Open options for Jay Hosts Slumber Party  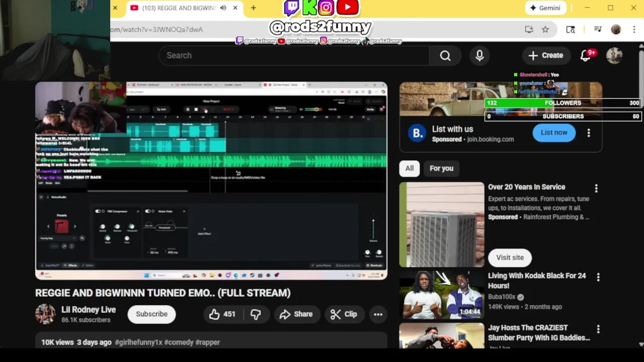[x=598, y=329]
